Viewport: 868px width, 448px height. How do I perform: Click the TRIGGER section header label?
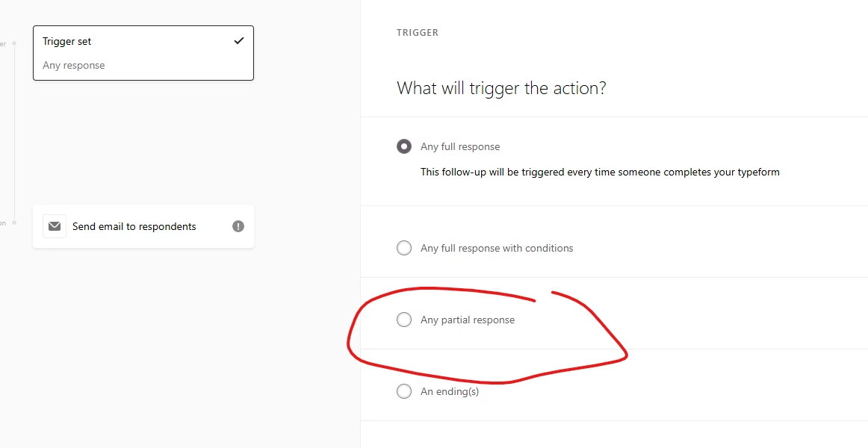pyautogui.click(x=418, y=33)
